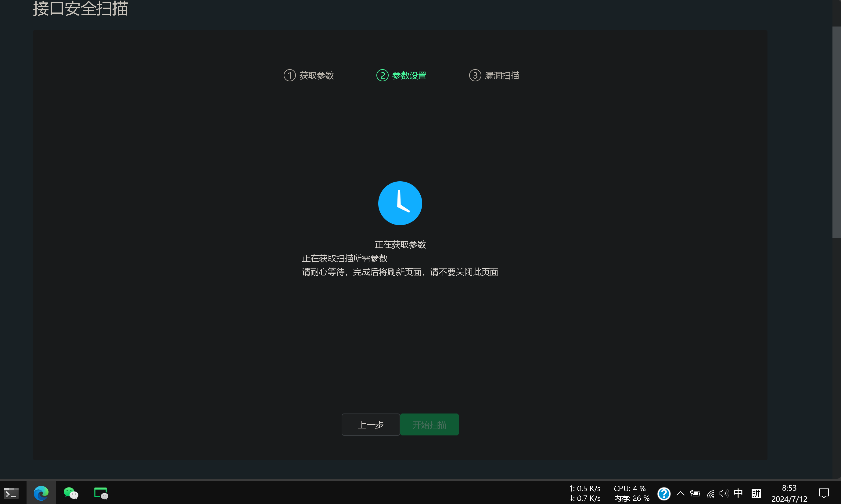Click the 上一步 button
The width and height of the screenshot is (841, 504).
[x=371, y=424]
